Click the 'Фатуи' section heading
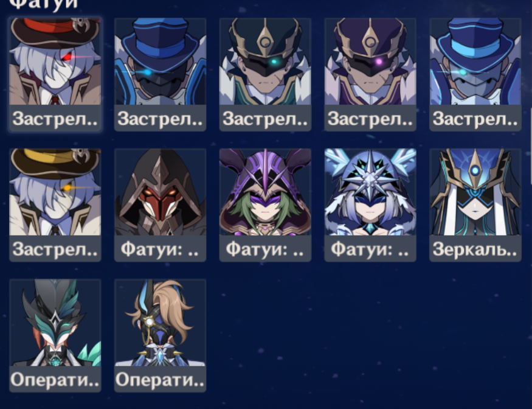This screenshot has width=532, height=409. point(43,4)
